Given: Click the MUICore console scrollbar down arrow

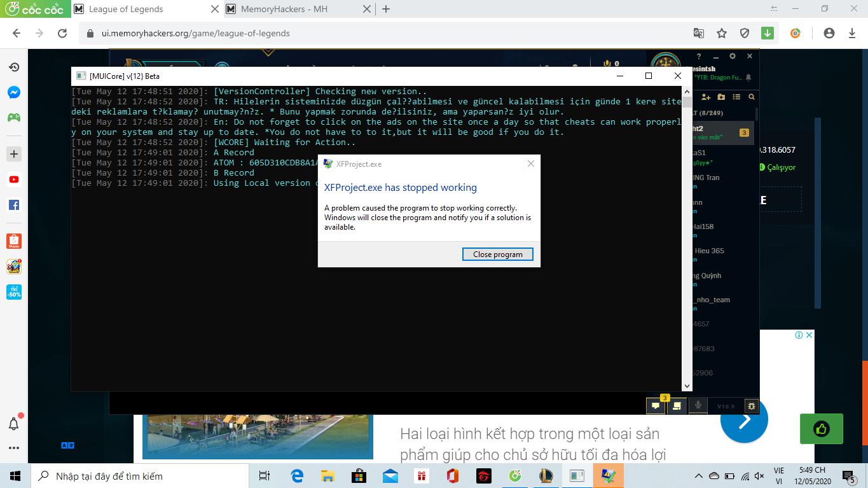Looking at the screenshot, I should click(x=687, y=386).
